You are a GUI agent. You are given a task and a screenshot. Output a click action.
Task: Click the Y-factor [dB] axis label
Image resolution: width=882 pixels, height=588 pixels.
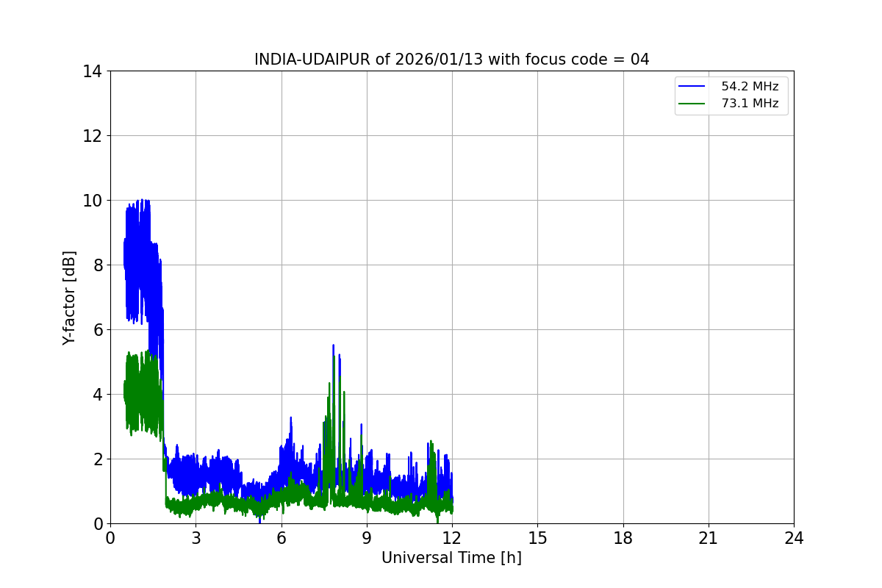pos(69,298)
